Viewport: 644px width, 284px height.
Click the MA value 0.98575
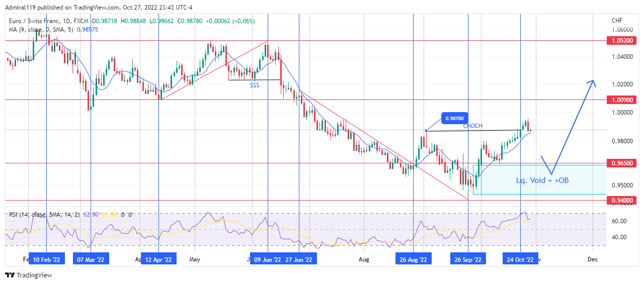pos(87,30)
